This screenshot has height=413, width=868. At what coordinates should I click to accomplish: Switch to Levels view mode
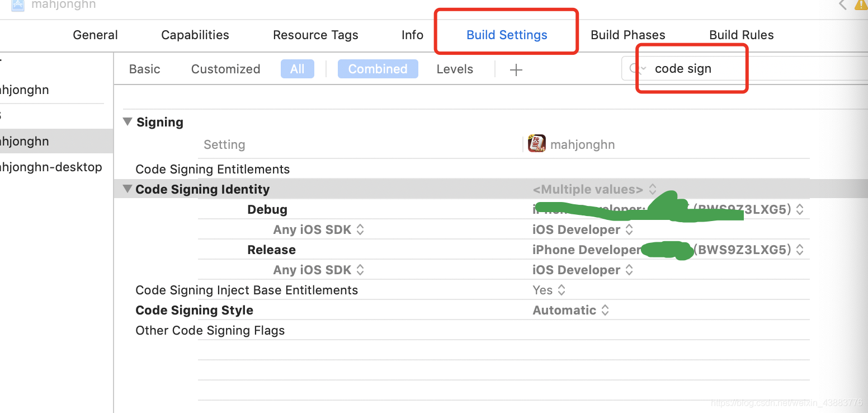pyautogui.click(x=455, y=69)
